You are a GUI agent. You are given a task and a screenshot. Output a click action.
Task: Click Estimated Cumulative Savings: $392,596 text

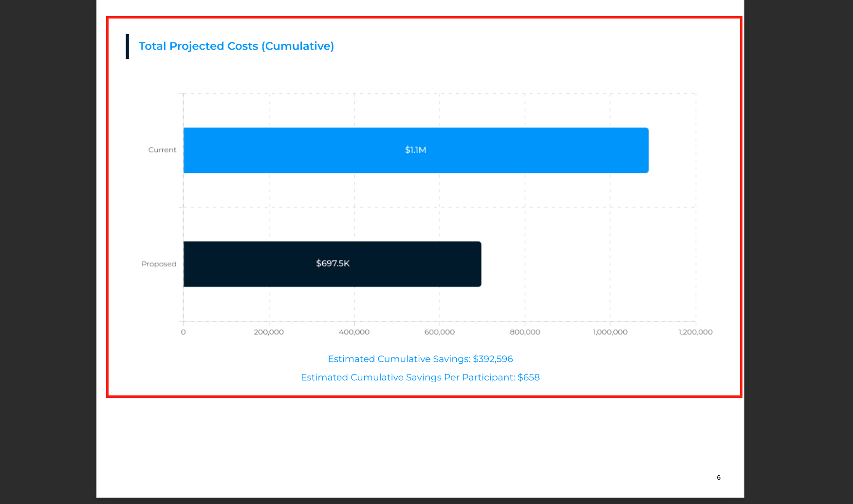[x=421, y=359]
